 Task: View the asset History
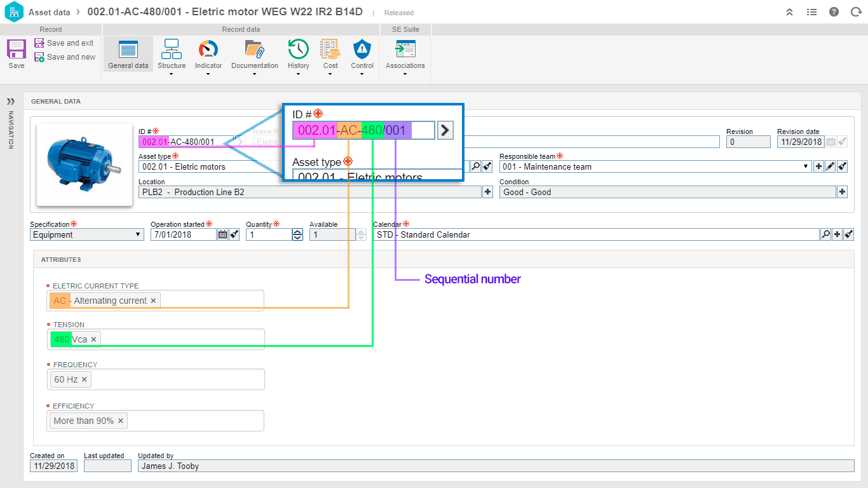point(298,55)
